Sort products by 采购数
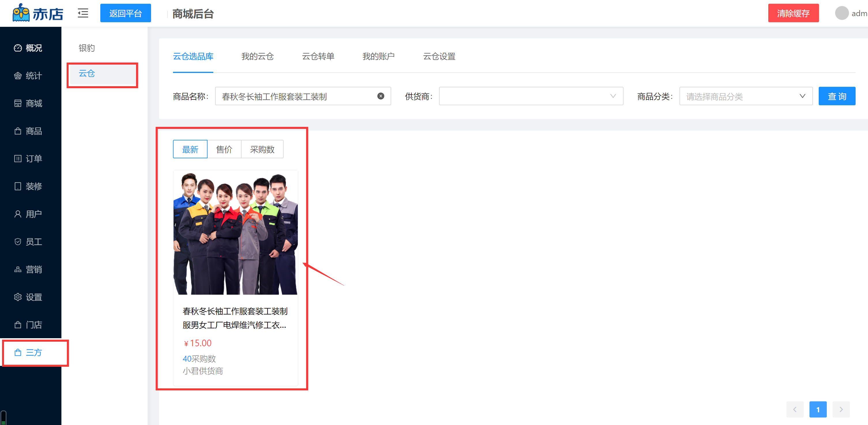 coord(262,149)
